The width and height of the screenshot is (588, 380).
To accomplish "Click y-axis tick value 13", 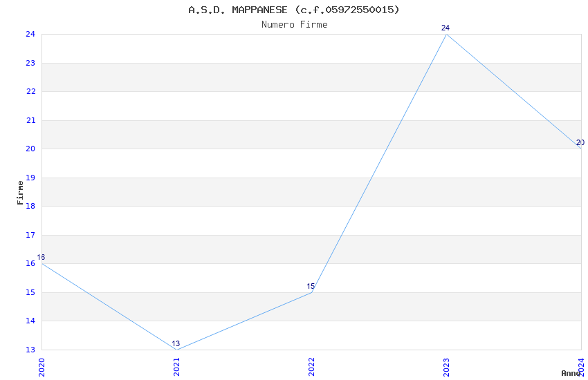I will point(30,350).
